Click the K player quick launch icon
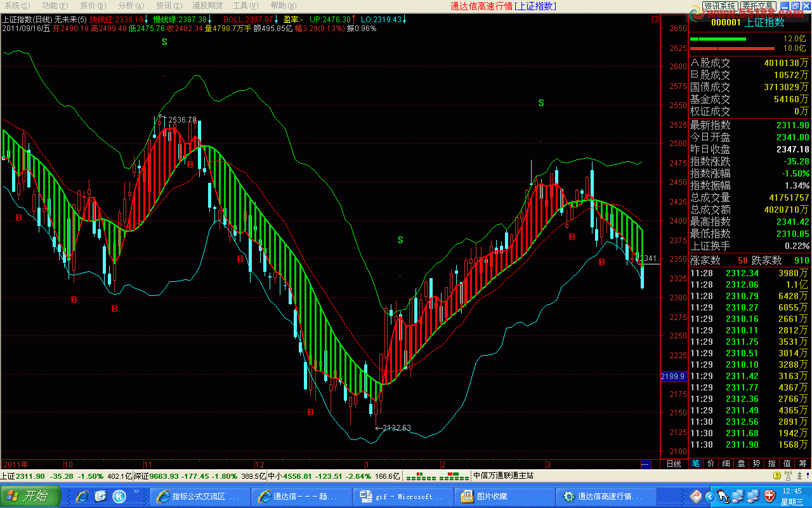 (x=119, y=496)
